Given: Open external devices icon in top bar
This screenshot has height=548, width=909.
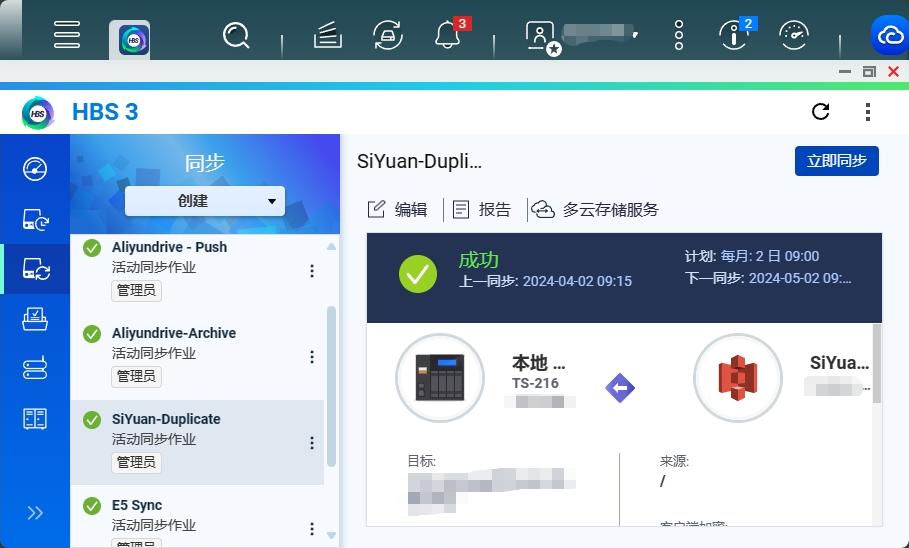Looking at the screenshot, I should [388, 35].
